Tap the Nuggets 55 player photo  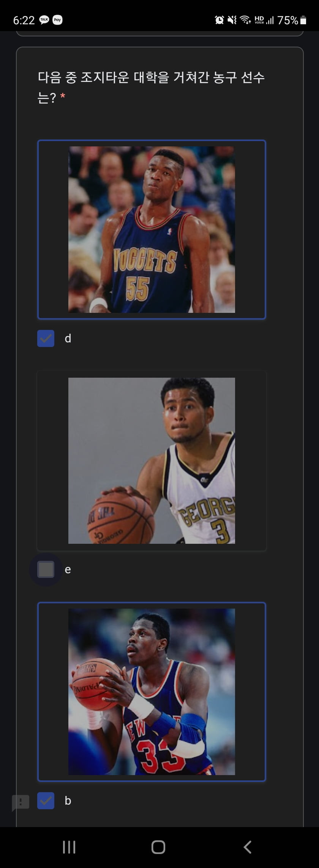[152, 229]
